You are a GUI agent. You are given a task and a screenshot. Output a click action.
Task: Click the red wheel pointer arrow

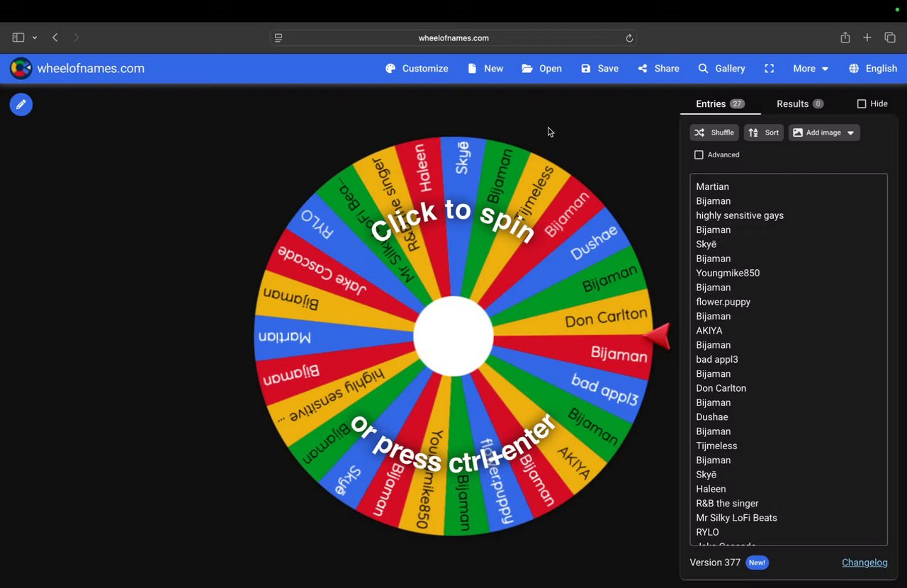click(658, 337)
